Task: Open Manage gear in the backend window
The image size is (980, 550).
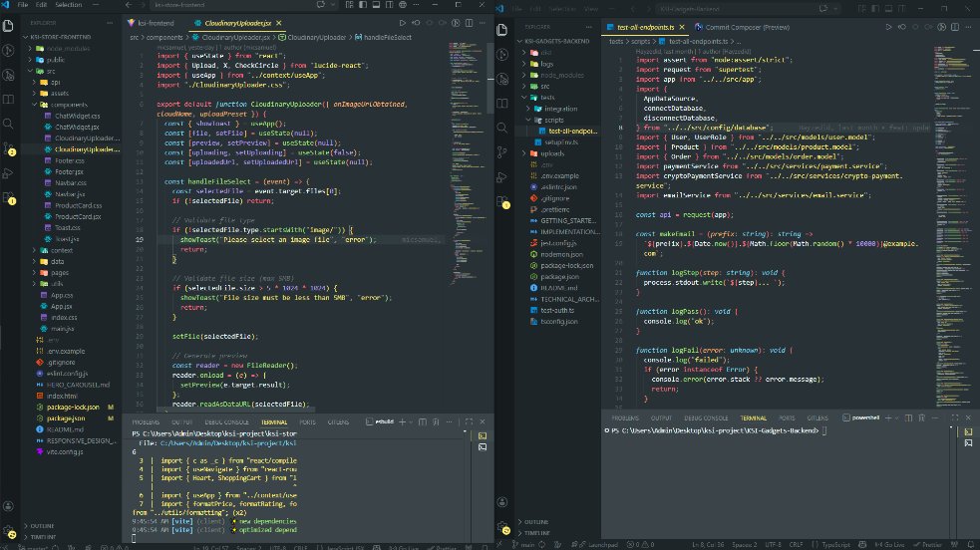Action: point(502,528)
